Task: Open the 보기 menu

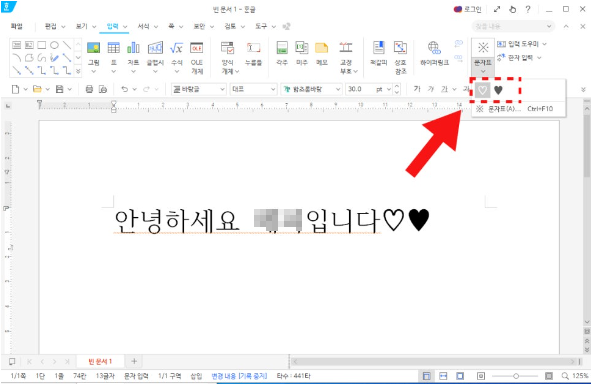Action: point(82,26)
